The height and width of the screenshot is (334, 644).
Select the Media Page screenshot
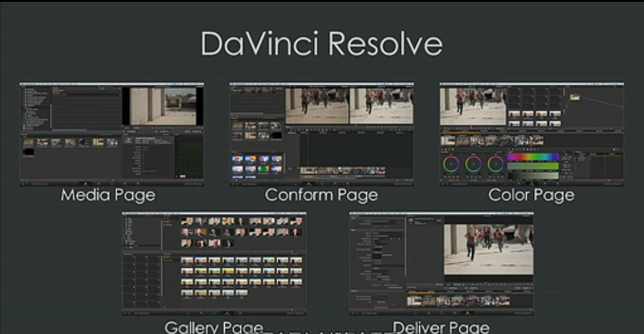112,134
